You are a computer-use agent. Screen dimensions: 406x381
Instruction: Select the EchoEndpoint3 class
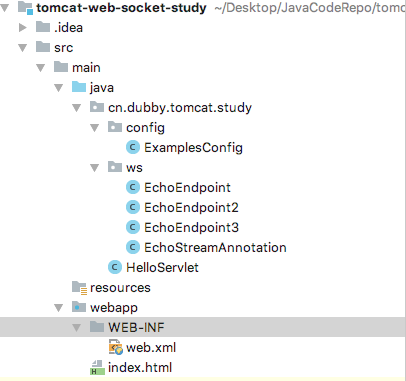(191, 227)
